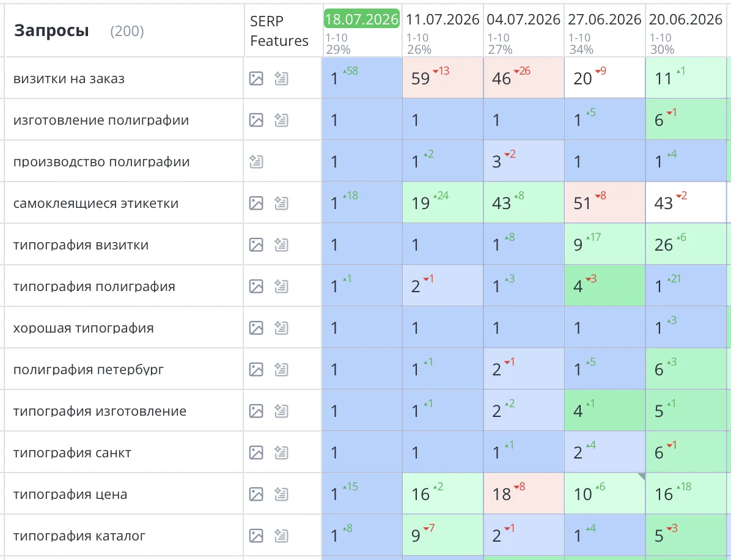This screenshot has height=560, width=731.
Task: Open query визитки на заказ
Action: 69,78
